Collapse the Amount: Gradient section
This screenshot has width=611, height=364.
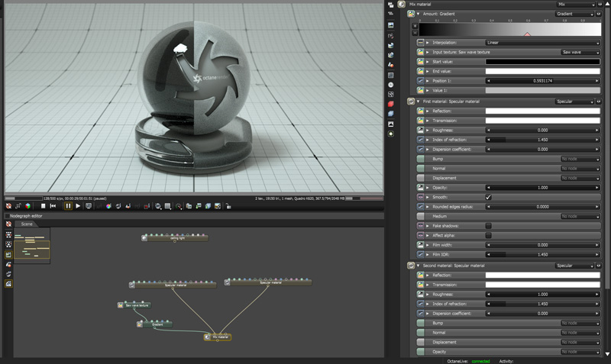click(418, 14)
